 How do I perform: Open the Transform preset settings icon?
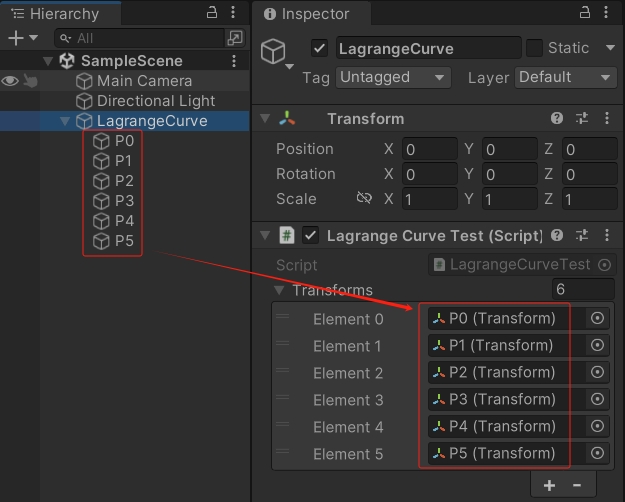click(582, 119)
